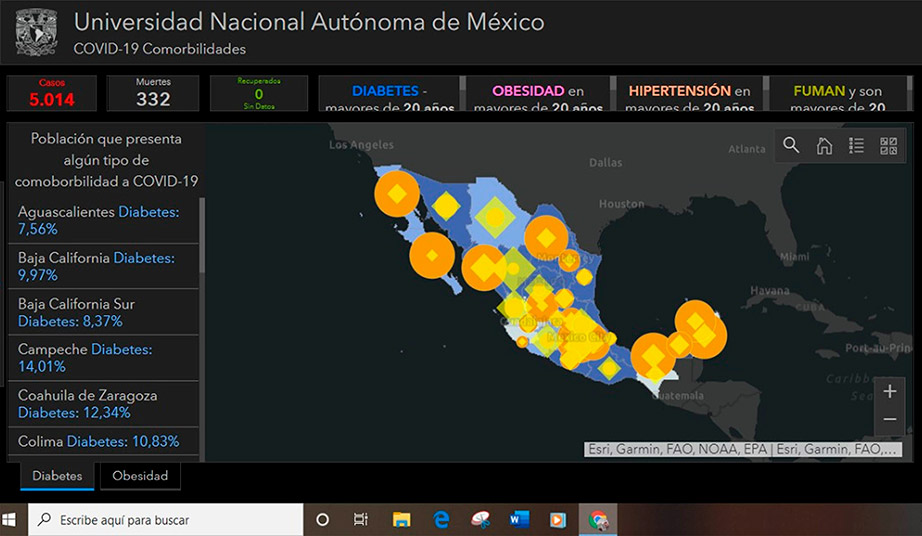Open Task View on taskbar

[360, 520]
